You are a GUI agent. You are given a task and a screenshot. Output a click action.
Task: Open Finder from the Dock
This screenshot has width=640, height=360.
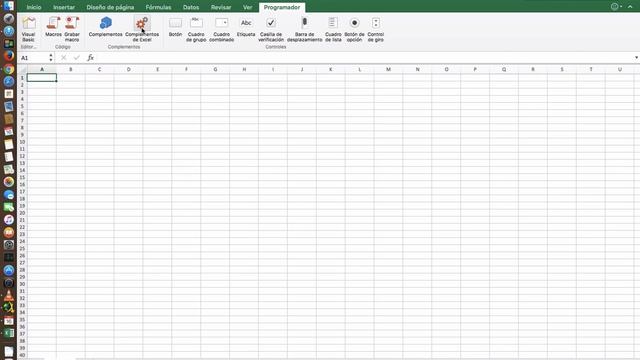9,6
